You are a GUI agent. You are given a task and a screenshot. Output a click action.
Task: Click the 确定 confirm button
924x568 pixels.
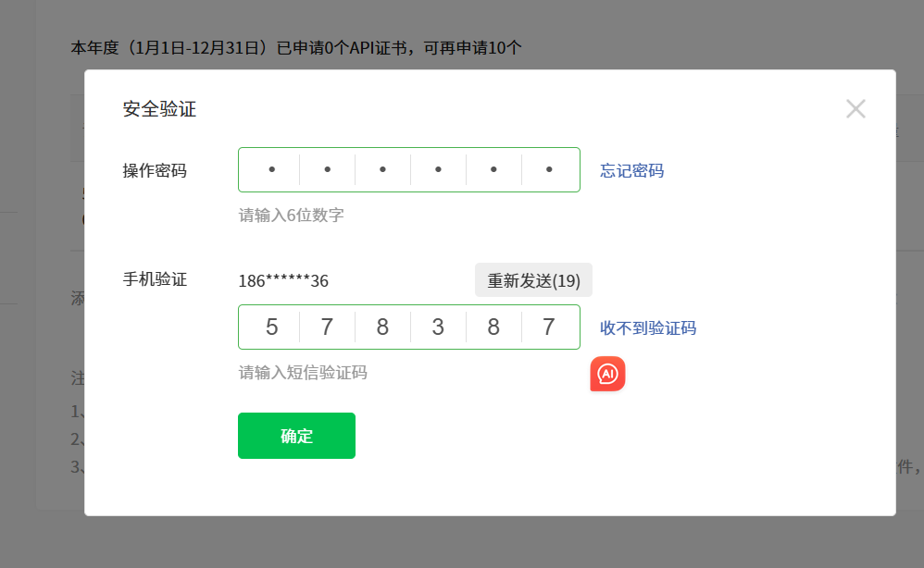pyautogui.click(x=296, y=436)
